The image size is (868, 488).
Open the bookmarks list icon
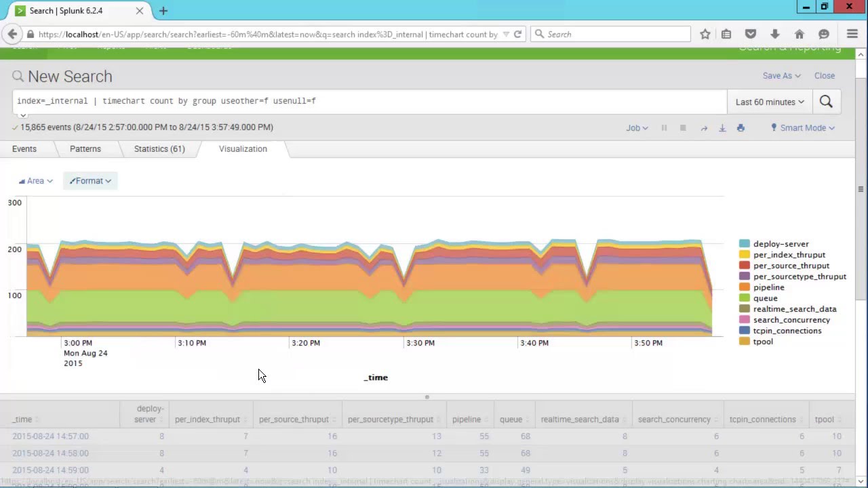pos(726,34)
